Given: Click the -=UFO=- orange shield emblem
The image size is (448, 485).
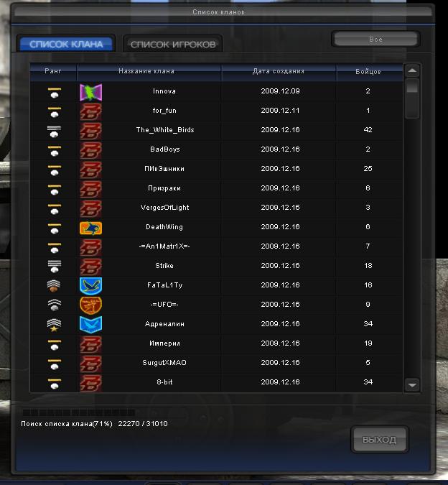Looking at the screenshot, I should click(x=91, y=305).
